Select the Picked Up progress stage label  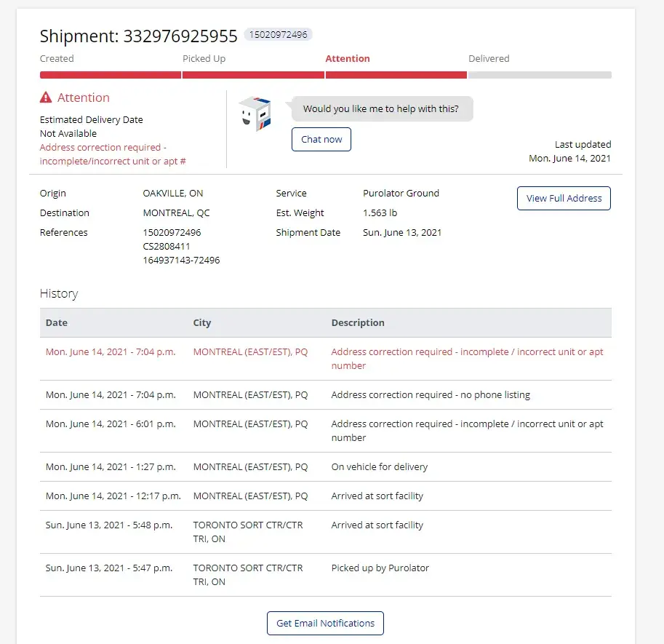coord(204,58)
